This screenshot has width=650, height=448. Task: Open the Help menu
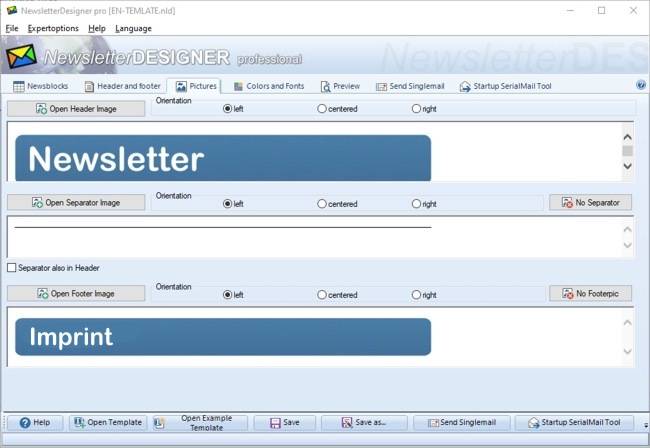tap(97, 28)
